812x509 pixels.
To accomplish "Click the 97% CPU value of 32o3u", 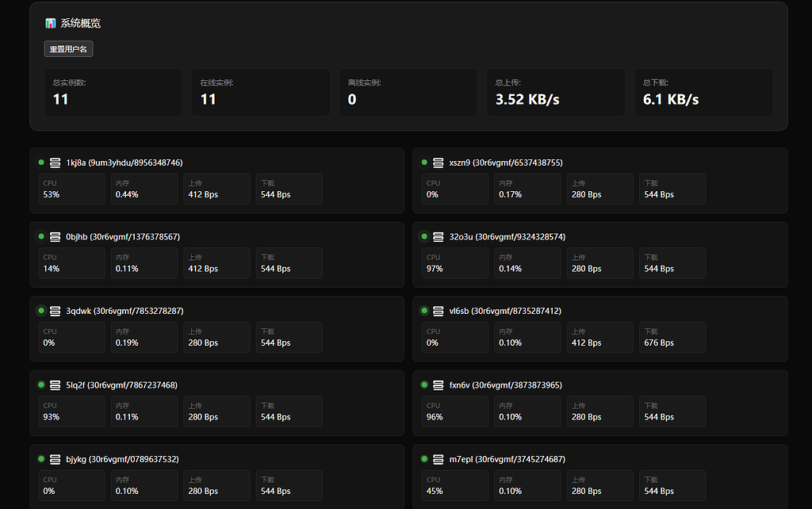I will [435, 269].
